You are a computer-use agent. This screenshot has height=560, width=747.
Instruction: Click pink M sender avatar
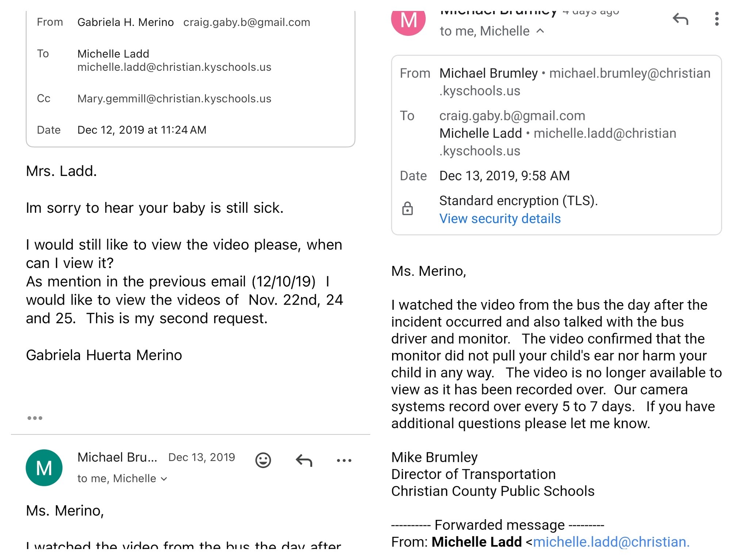(x=408, y=21)
